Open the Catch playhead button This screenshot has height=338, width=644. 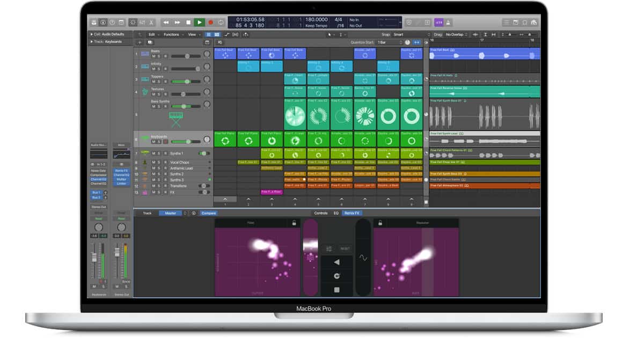[x=246, y=34]
